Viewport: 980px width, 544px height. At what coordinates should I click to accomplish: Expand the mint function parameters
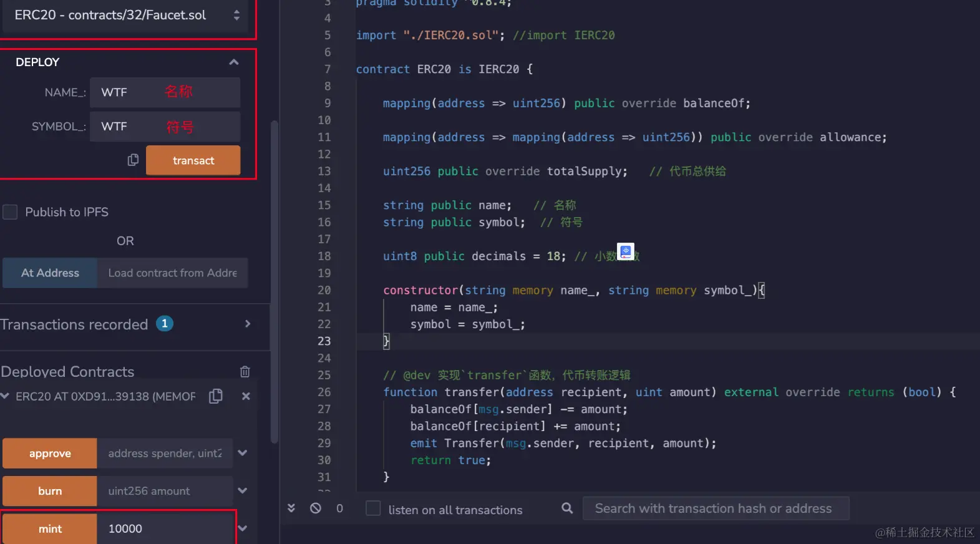coord(243,528)
